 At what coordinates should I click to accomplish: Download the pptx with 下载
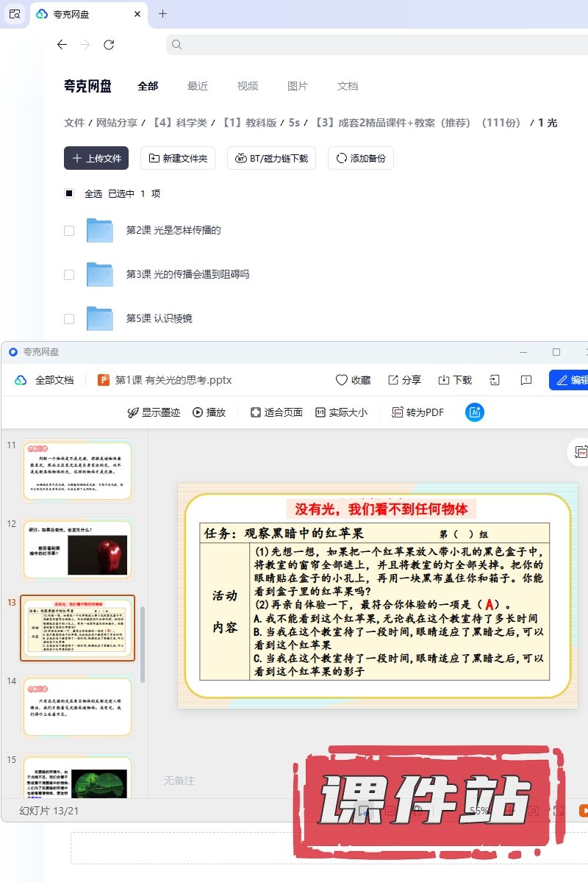[455, 380]
